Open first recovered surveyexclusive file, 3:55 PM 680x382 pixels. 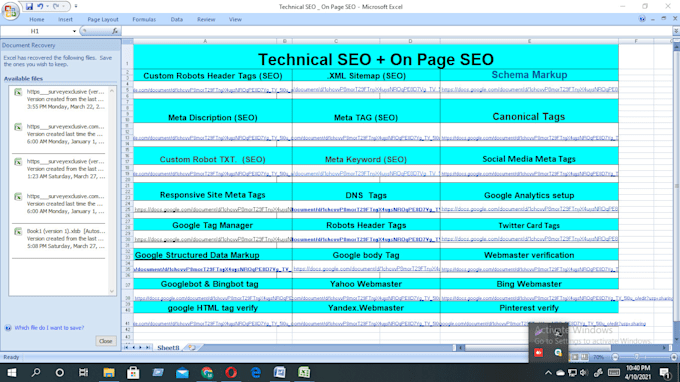pos(60,99)
